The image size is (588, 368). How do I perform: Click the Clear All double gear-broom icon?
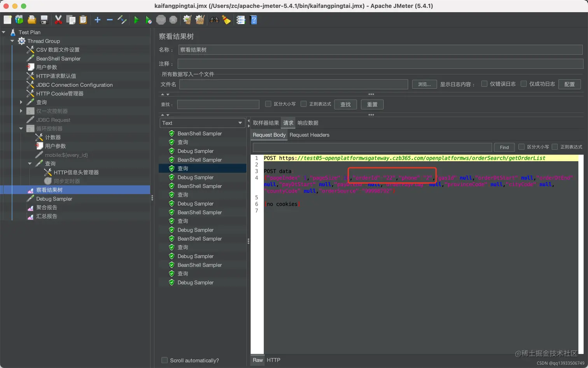point(200,20)
